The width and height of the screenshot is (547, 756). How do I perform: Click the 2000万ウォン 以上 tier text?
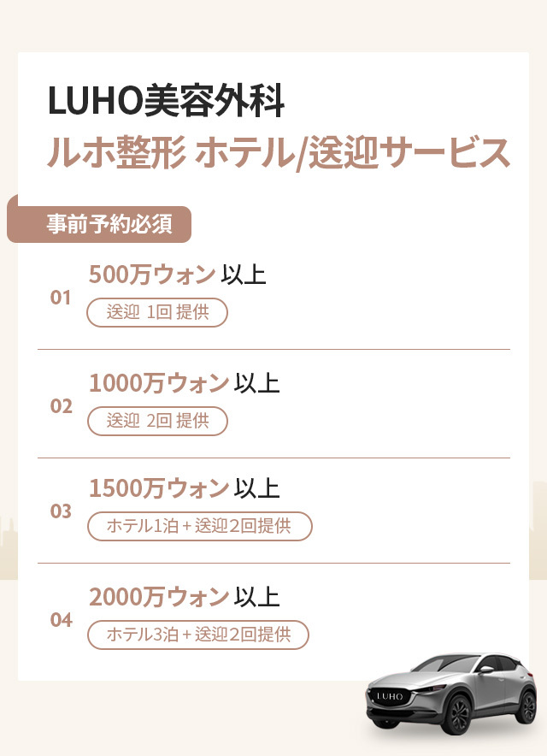coord(185,596)
